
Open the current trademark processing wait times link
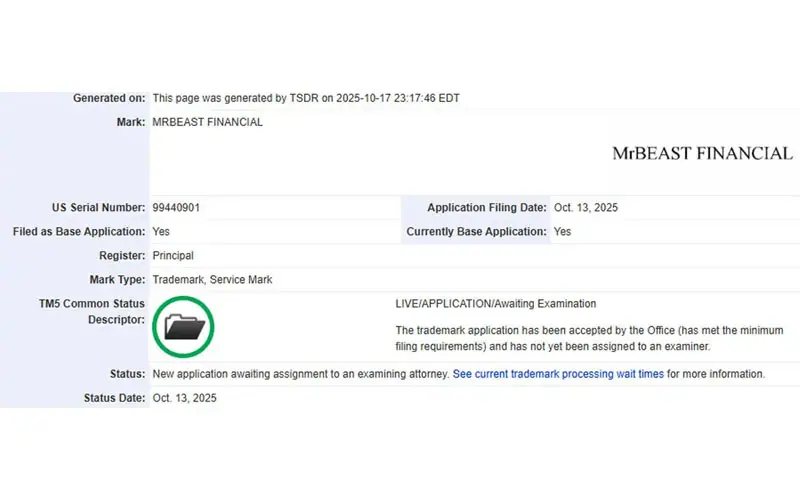558,374
